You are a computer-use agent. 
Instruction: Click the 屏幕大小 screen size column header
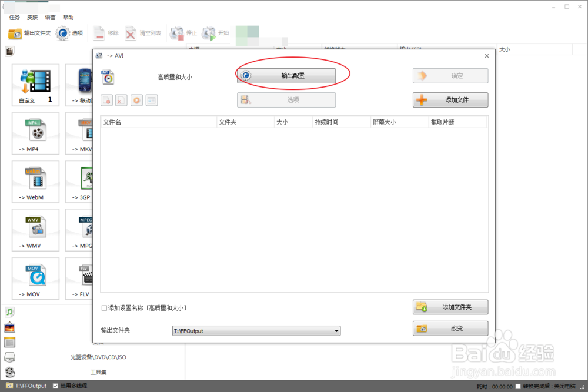(400, 122)
